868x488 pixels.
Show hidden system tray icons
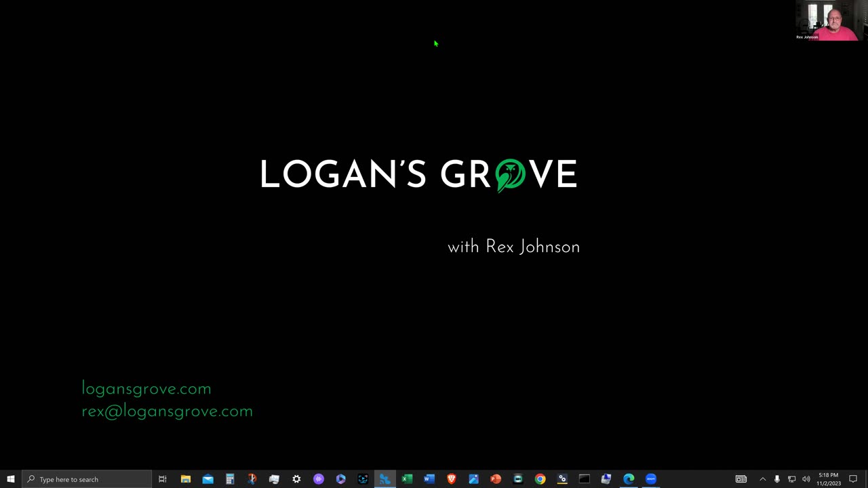762,479
